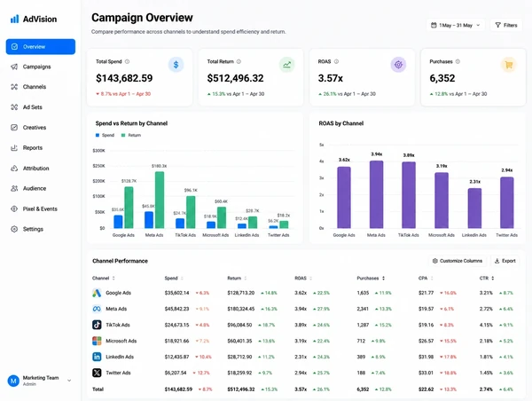Image resolution: width=532 pixels, height=401 pixels.
Task: Click the Audience sidebar icon
Action: pyautogui.click(x=14, y=188)
